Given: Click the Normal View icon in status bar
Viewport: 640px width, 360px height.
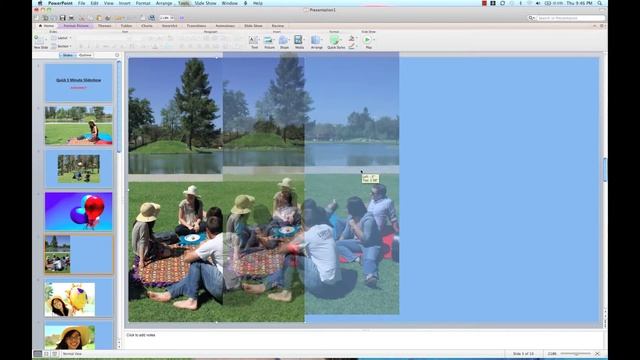Looking at the screenshot, I should (38, 354).
